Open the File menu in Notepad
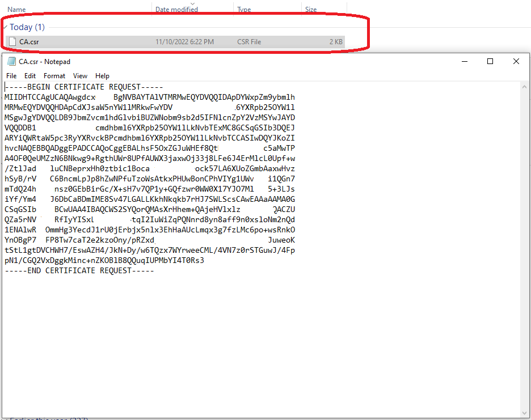Image resolution: width=531 pixels, height=420 pixels. (11, 76)
